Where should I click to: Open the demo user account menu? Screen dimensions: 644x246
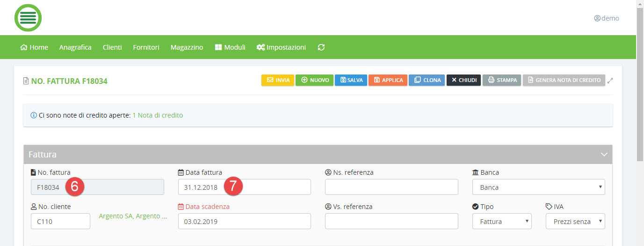(606, 18)
